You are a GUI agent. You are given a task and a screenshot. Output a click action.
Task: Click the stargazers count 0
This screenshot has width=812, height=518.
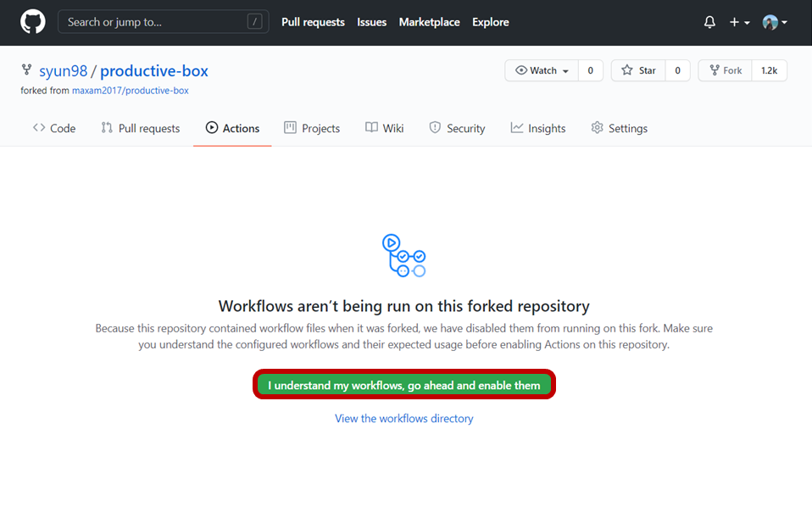677,70
